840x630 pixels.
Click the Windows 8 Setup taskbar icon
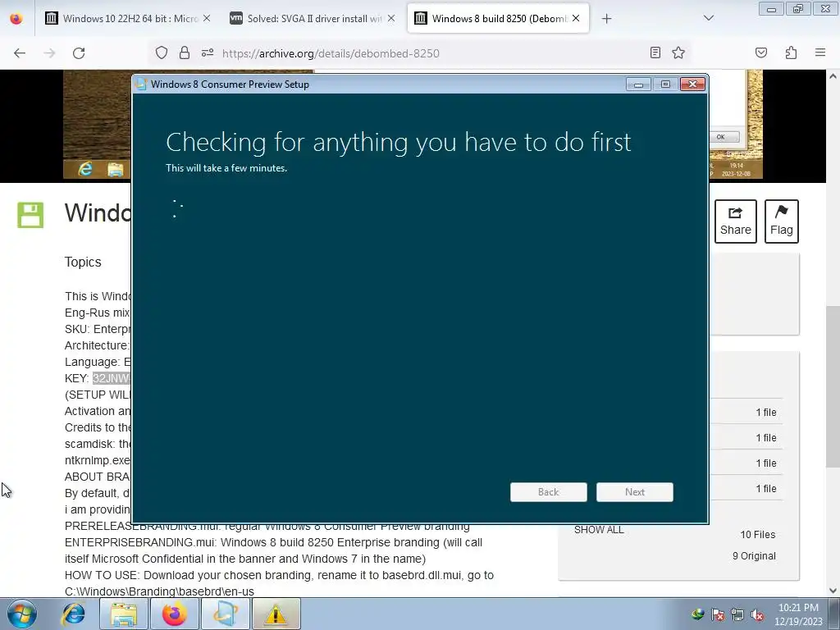point(225,614)
